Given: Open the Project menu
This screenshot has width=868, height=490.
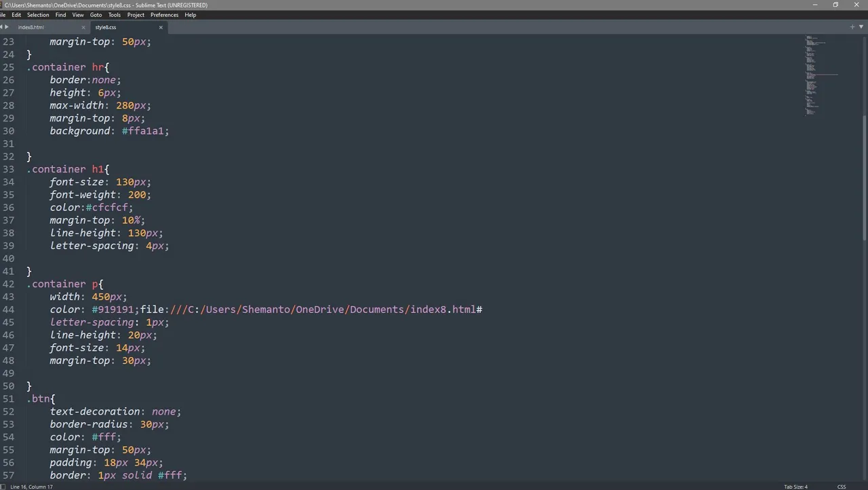Looking at the screenshot, I should pyautogui.click(x=136, y=15).
